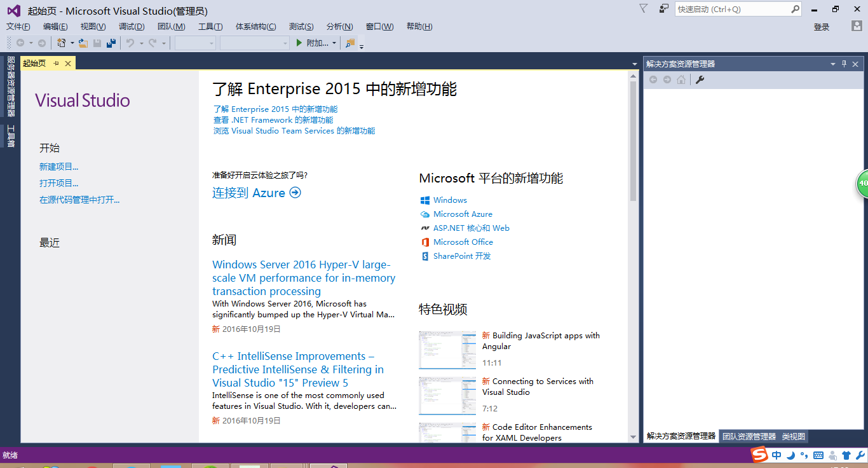
Task: Click the circled arrow next to 连接到 Azure
Action: [295, 193]
